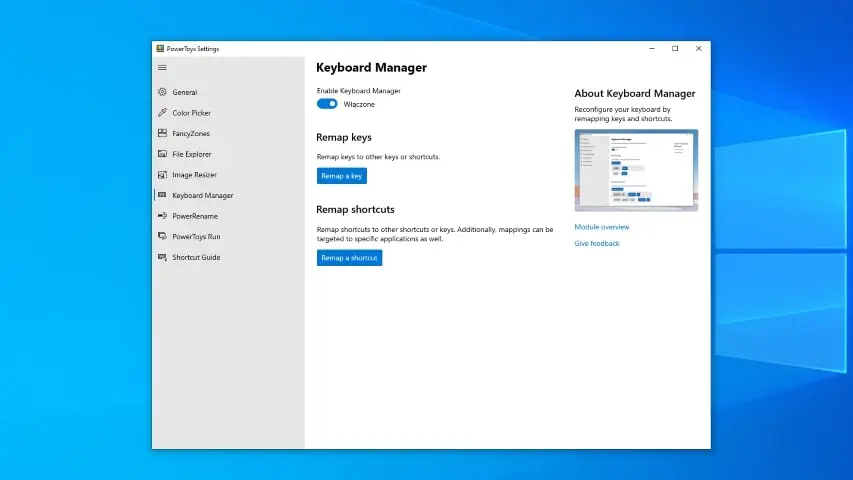The height and width of the screenshot is (480, 853).
Task: Select the PowerRename icon in sidebar
Action: (162, 216)
